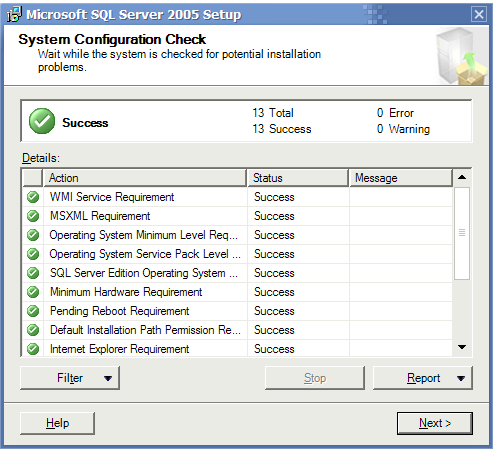
Task: Click the green check icon beside WMI Service Requirement
Action: click(33, 197)
